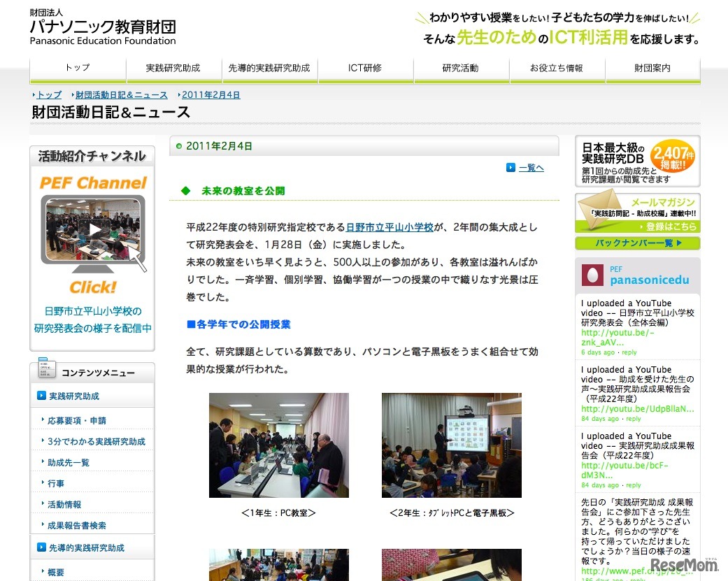
Task: Open the お役立ち情報 menu
Action: (x=557, y=68)
